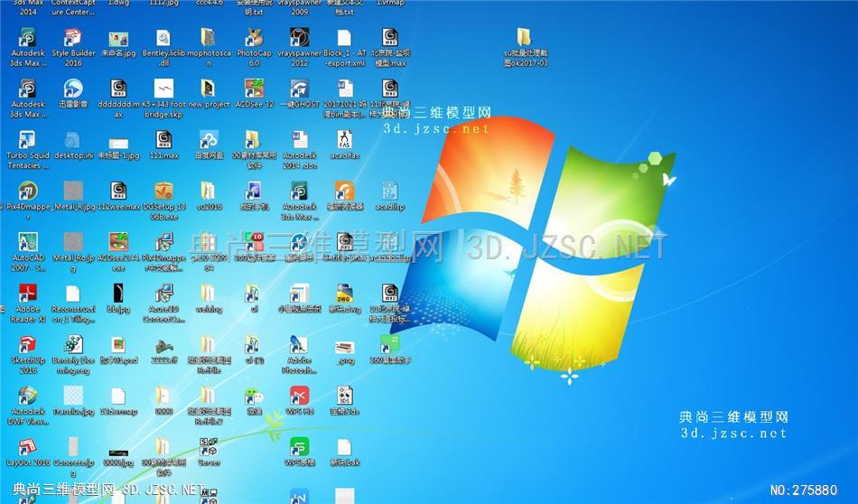Launch the green WPS表格 shortcut

coord(299,446)
